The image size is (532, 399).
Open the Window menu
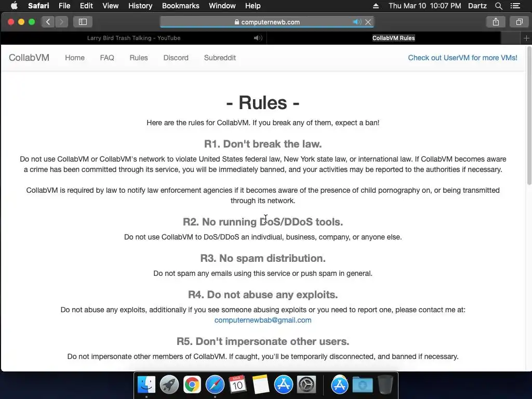(222, 6)
